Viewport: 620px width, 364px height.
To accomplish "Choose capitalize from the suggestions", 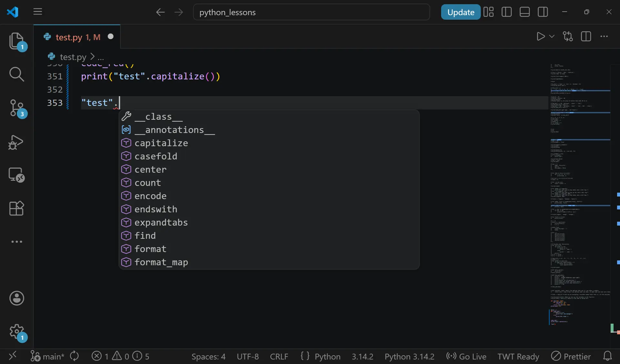I will click(269, 143).
